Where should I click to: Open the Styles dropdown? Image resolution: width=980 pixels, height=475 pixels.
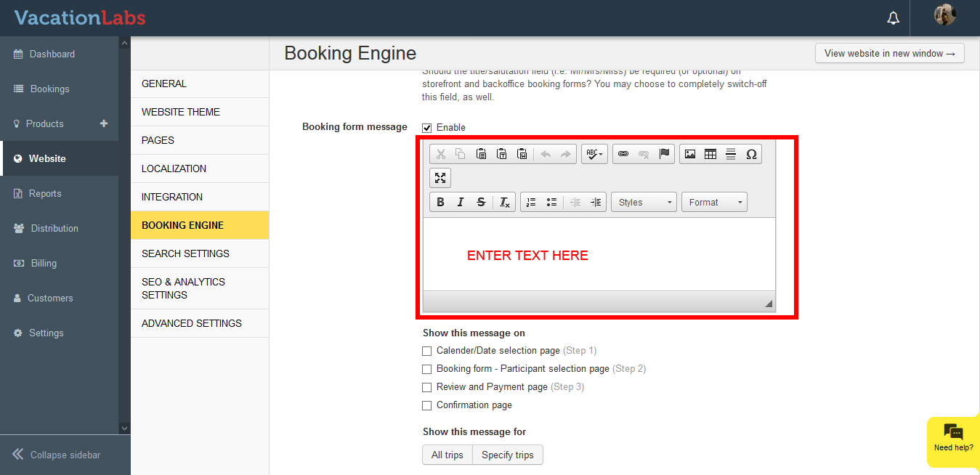(x=644, y=203)
